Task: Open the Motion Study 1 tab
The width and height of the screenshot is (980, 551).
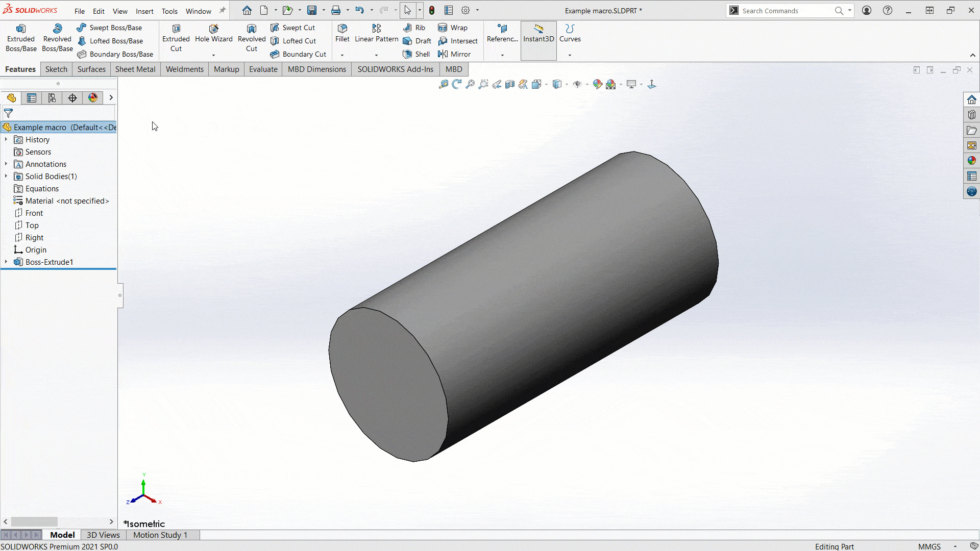Action: [160, 535]
